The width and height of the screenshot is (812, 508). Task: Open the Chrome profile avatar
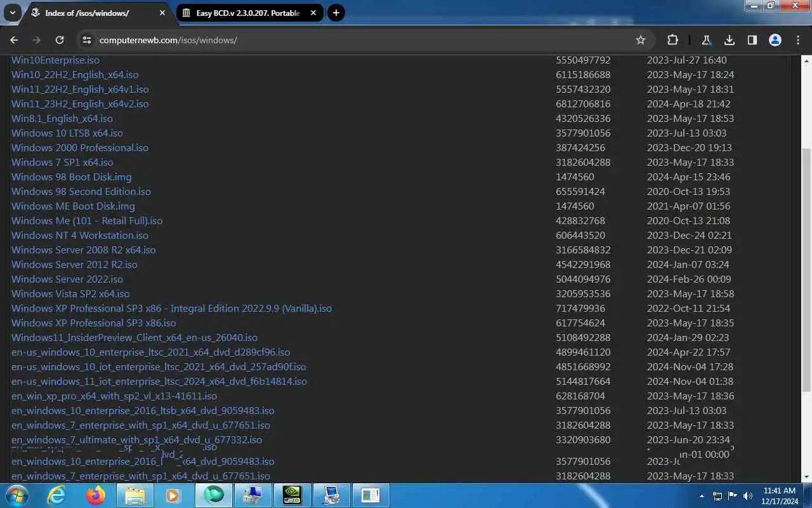click(x=775, y=40)
